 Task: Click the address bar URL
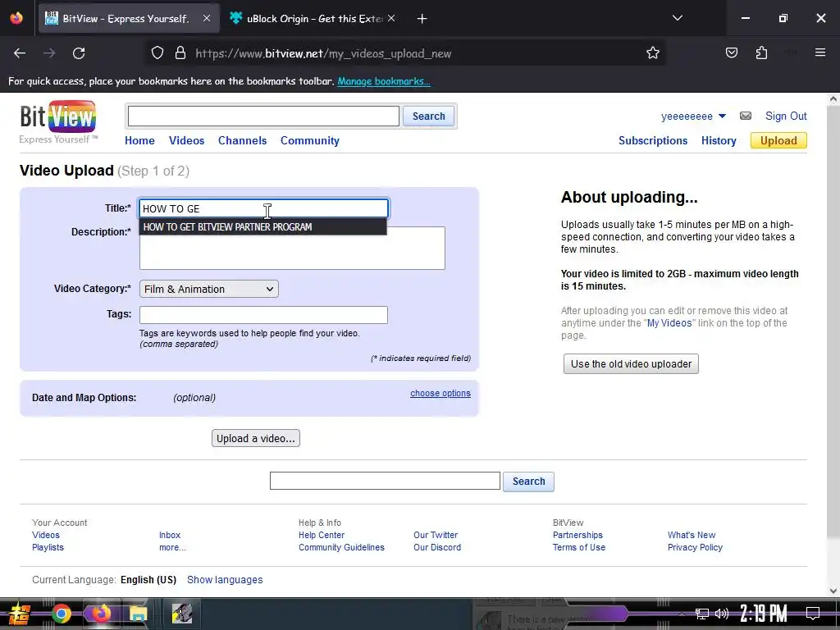coord(323,53)
